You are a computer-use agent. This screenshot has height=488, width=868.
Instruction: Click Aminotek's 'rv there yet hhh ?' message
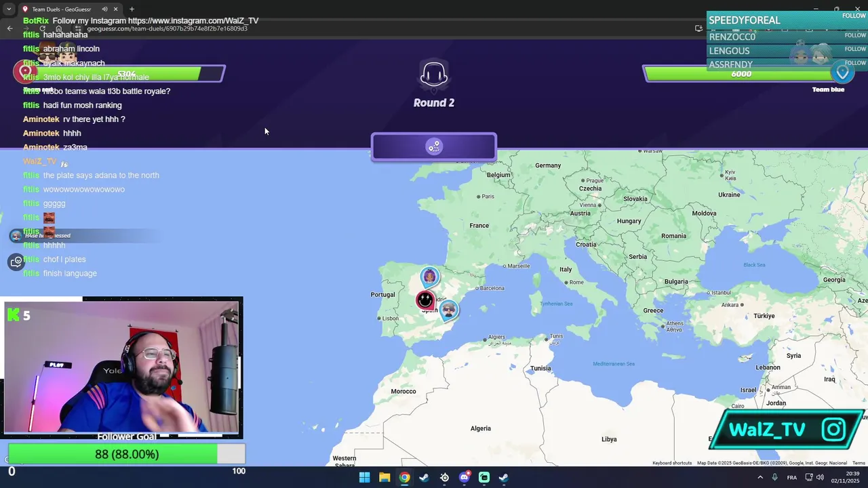(94, 119)
